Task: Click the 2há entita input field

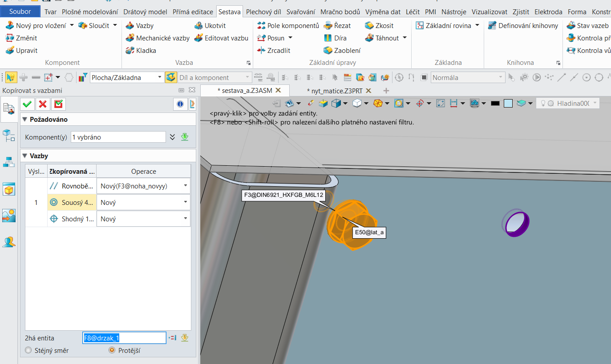Action: pos(124,338)
